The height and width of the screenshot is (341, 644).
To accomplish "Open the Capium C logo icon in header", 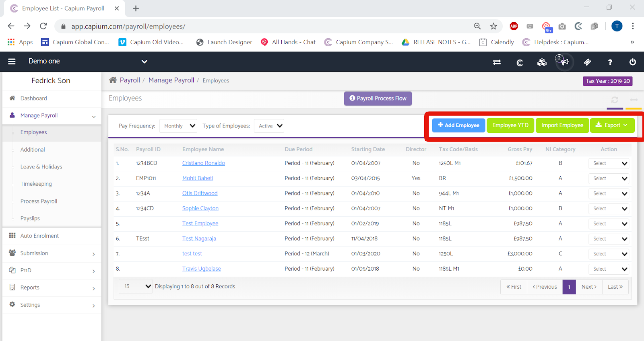I will click(520, 62).
